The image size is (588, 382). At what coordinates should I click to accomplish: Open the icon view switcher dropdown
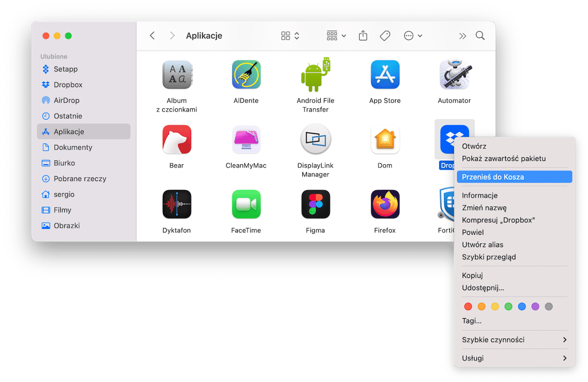290,36
